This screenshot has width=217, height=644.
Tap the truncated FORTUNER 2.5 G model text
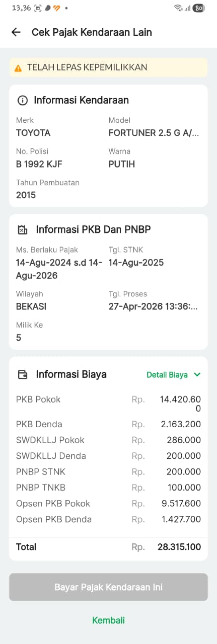click(153, 133)
